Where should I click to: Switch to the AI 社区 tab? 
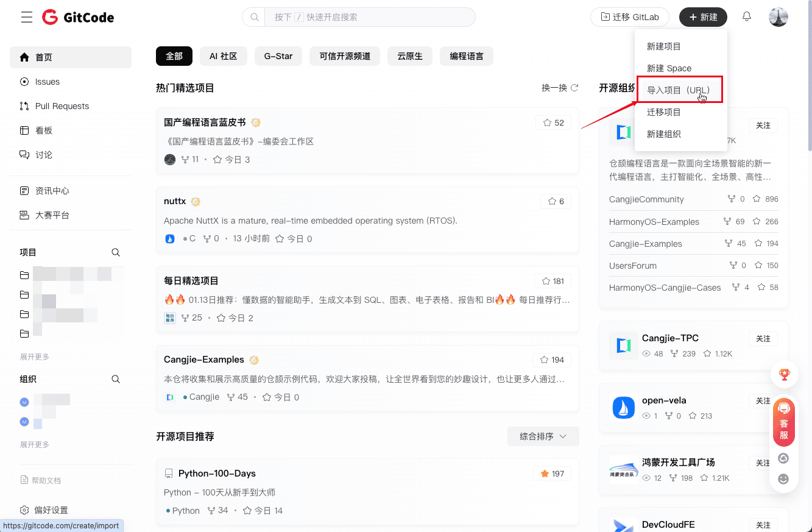tap(223, 56)
